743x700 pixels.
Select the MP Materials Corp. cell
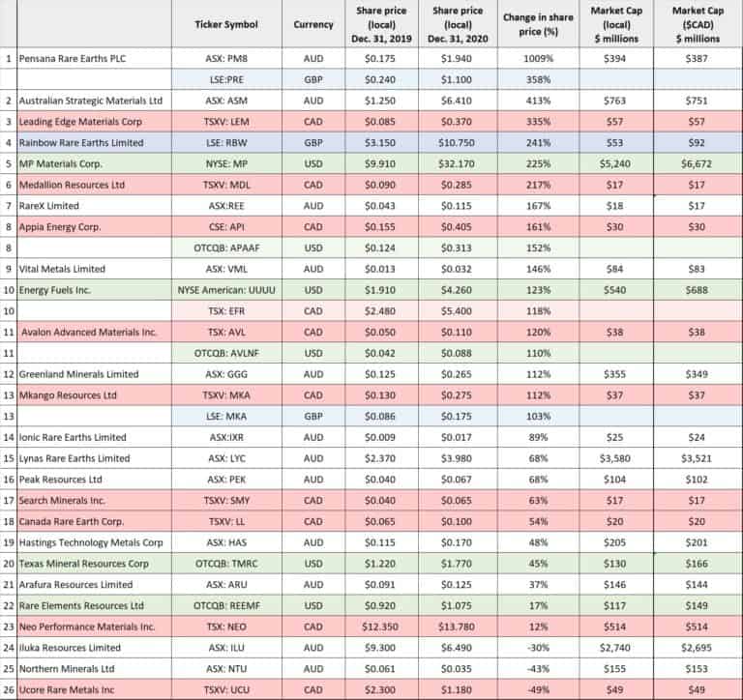tap(94, 163)
